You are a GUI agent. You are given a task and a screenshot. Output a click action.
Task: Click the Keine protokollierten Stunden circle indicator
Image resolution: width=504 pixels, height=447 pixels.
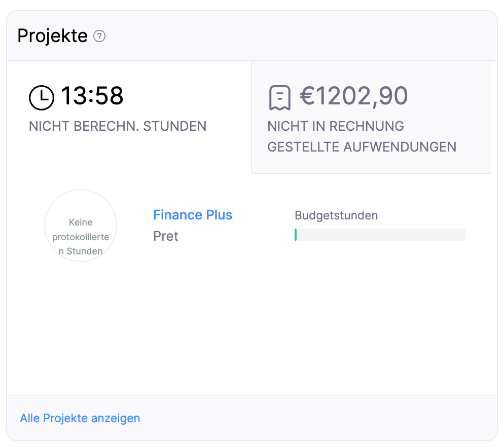click(81, 226)
